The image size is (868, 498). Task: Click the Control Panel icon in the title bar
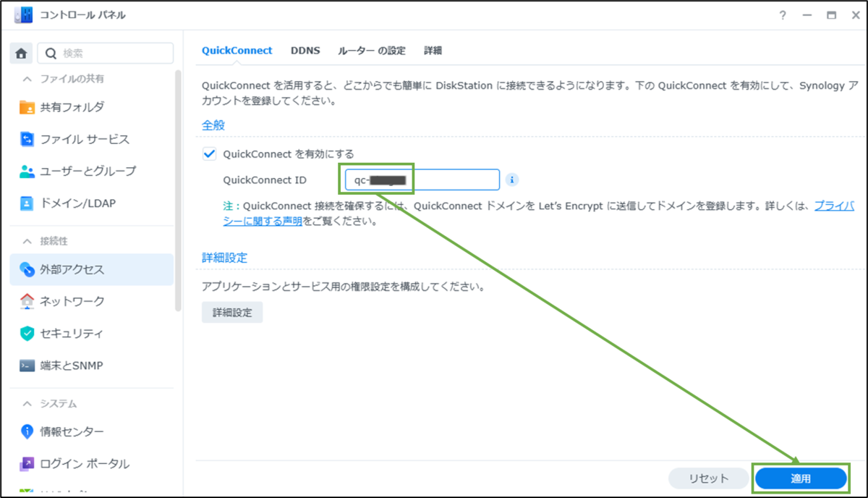coord(22,15)
